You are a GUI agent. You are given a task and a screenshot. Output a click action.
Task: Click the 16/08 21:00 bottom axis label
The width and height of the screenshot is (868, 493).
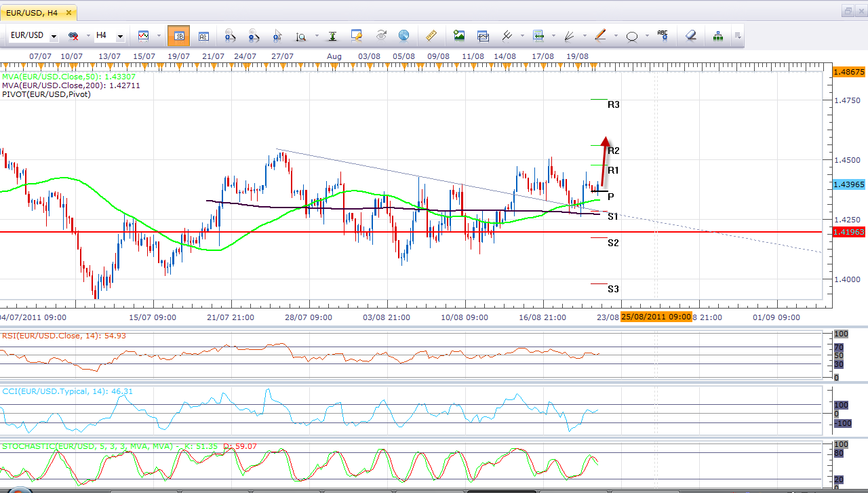coord(542,317)
